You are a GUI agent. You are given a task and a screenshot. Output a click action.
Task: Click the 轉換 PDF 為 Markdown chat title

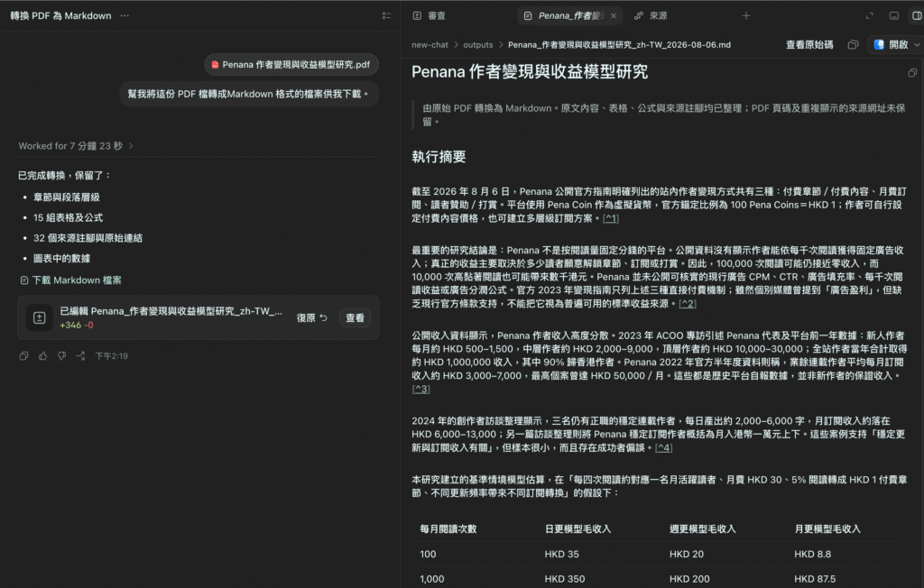click(x=60, y=16)
